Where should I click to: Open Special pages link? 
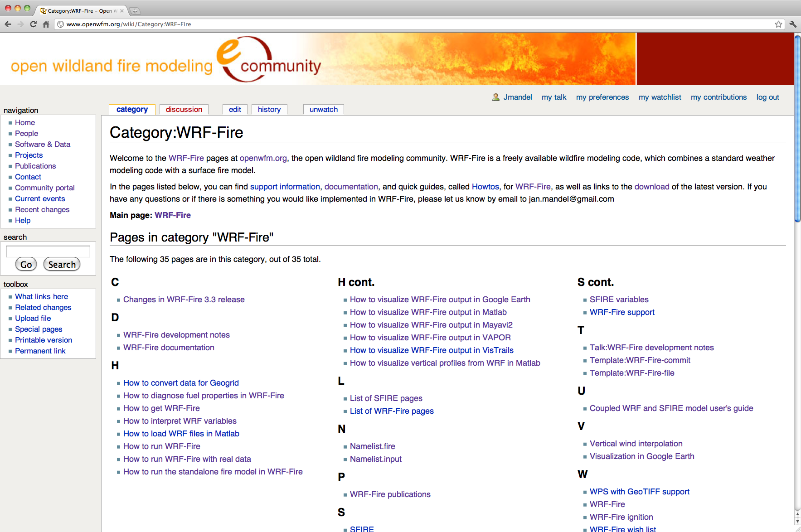[39, 329]
